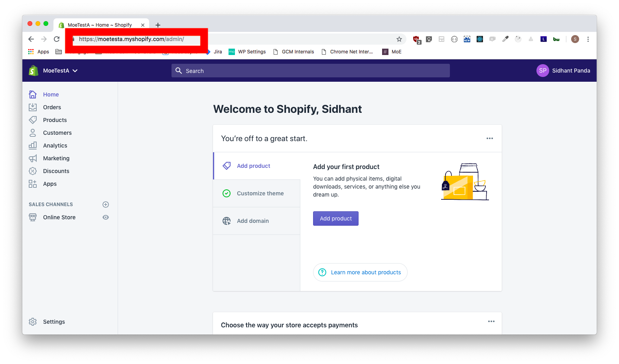Open a new browser tab
This screenshot has height=364, width=619.
pyautogui.click(x=158, y=25)
